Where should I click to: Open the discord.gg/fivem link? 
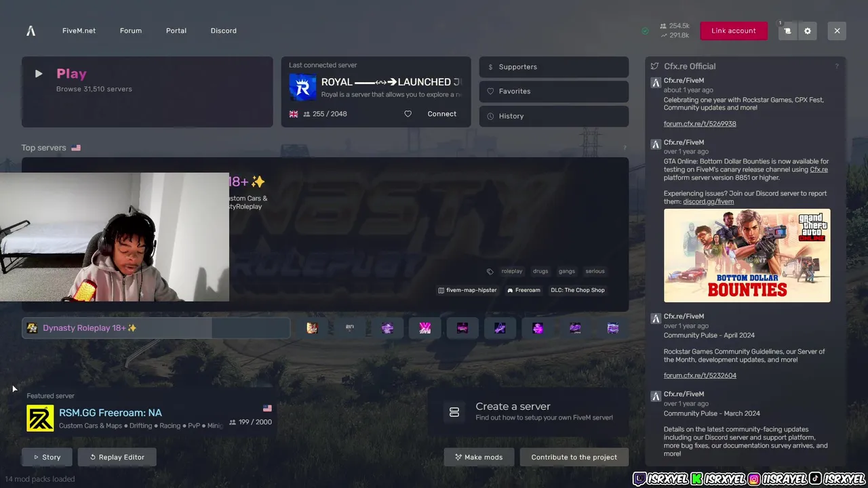point(709,201)
